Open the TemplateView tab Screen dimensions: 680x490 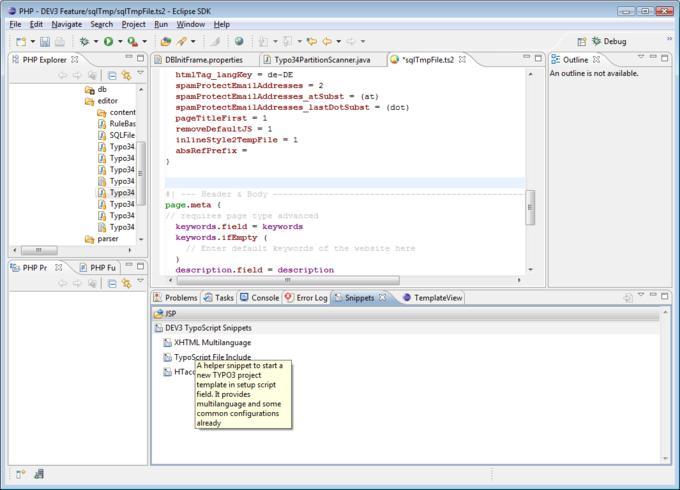(433, 298)
